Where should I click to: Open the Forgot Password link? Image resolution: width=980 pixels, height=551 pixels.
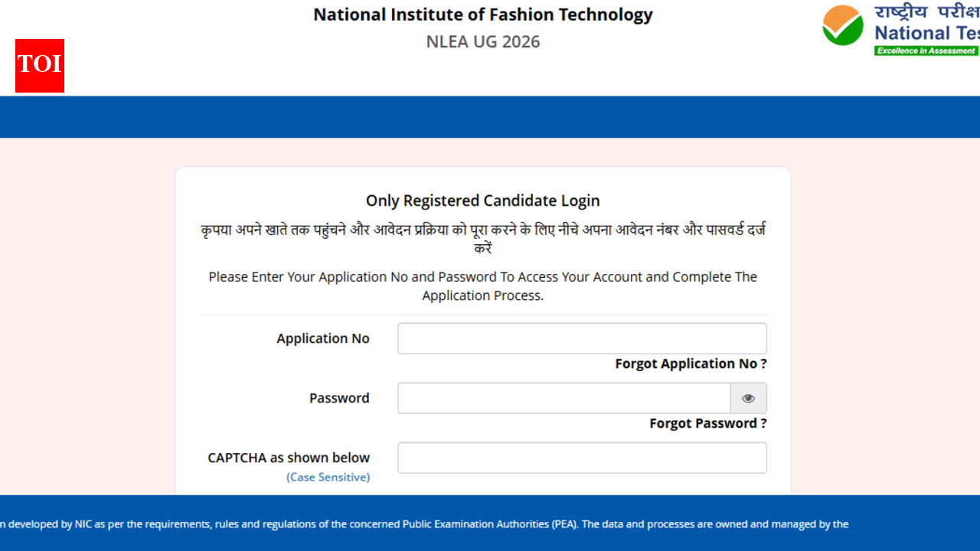point(708,423)
